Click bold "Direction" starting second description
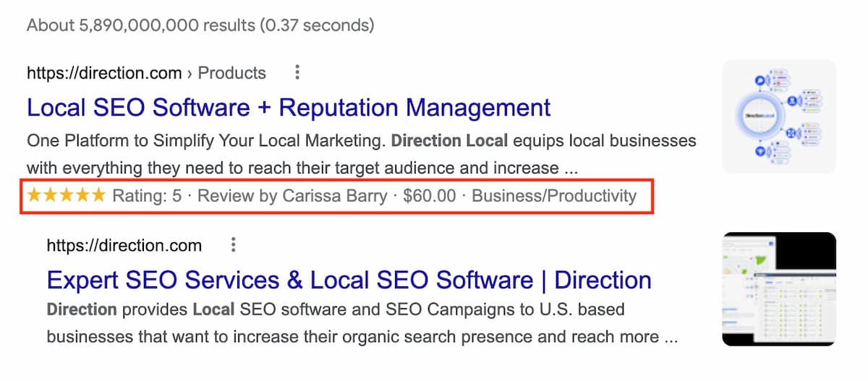Screen dimensions: 868x381 pyautogui.click(x=82, y=309)
